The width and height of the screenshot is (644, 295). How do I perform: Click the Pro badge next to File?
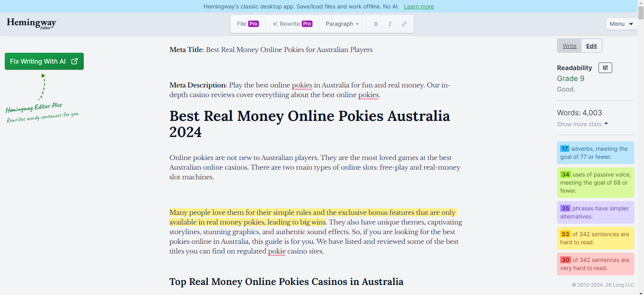(x=253, y=24)
